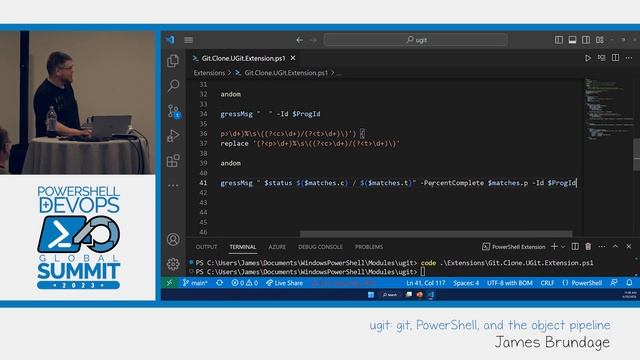Open the Manage gear menu
The image size is (640, 360).
coord(173,264)
